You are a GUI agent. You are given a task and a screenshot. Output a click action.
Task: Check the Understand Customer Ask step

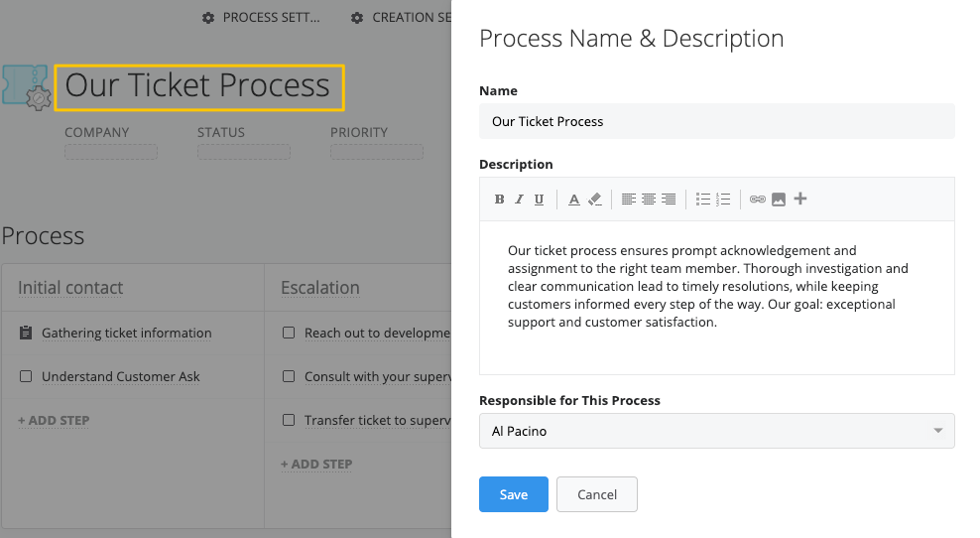[x=26, y=376]
